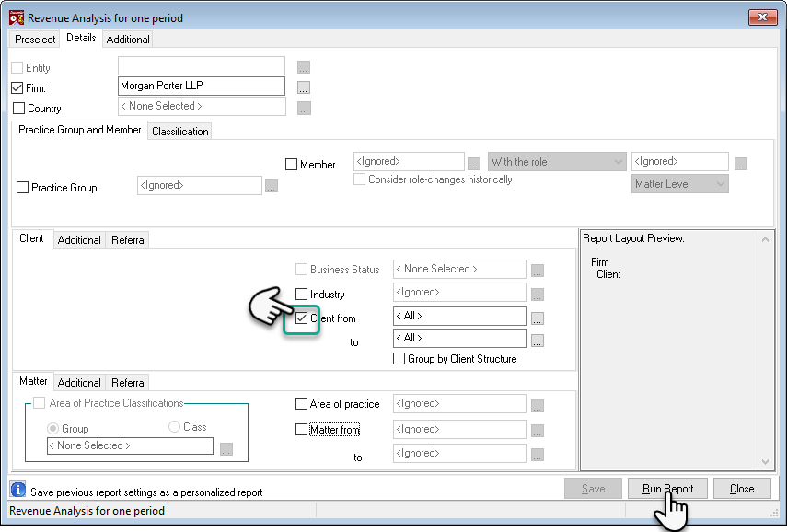Enable the Member checkbox
This screenshot has width=787, height=532.
(291, 164)
